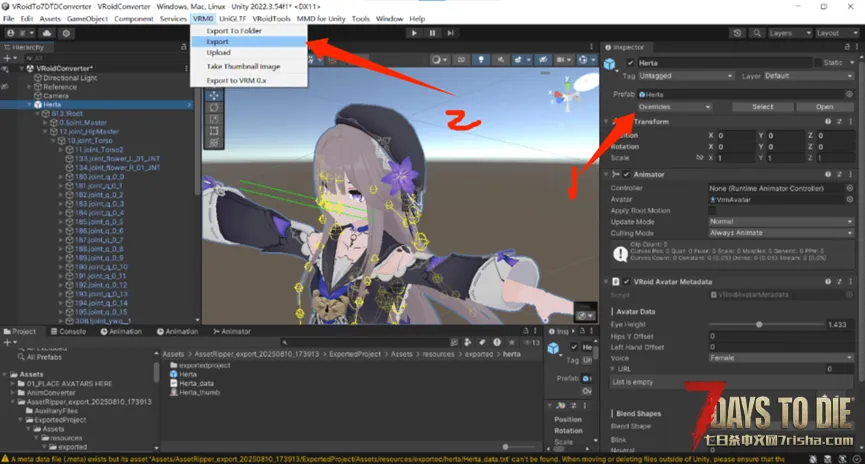Image resolution: width=865 pixels, height=464 pixels.
Task: Open the Transform component preset icon
Action: (x=839, y=121)
